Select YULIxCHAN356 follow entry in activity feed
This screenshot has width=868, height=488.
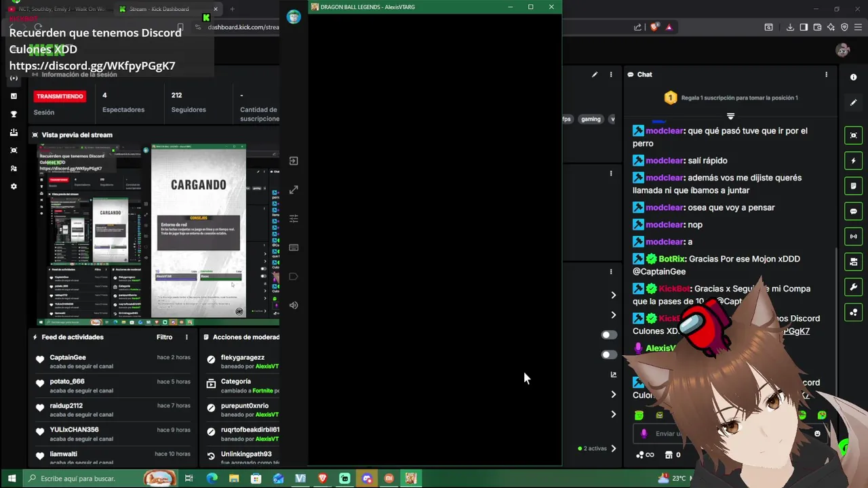tap(114, 434)
